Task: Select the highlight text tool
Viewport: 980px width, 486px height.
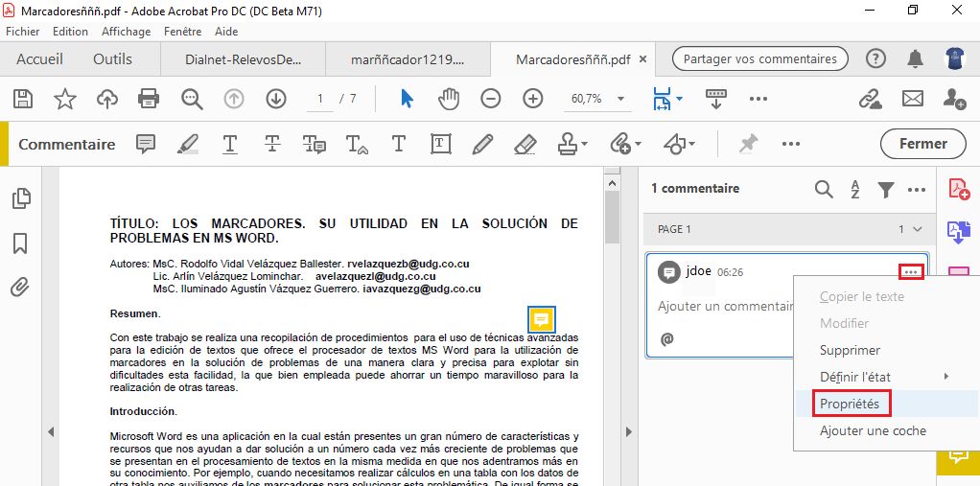Action: 188,145
